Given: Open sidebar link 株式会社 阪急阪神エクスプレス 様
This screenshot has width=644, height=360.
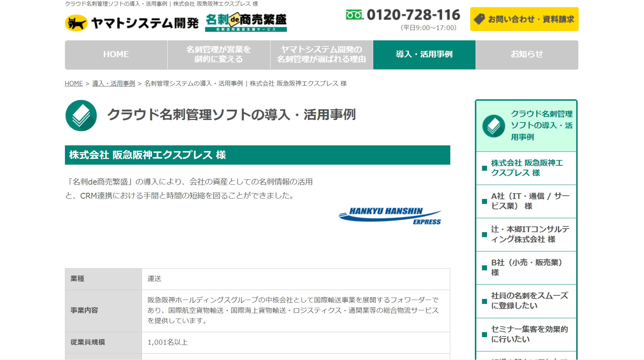Looking at the screenshot, I should coord(526,168).
